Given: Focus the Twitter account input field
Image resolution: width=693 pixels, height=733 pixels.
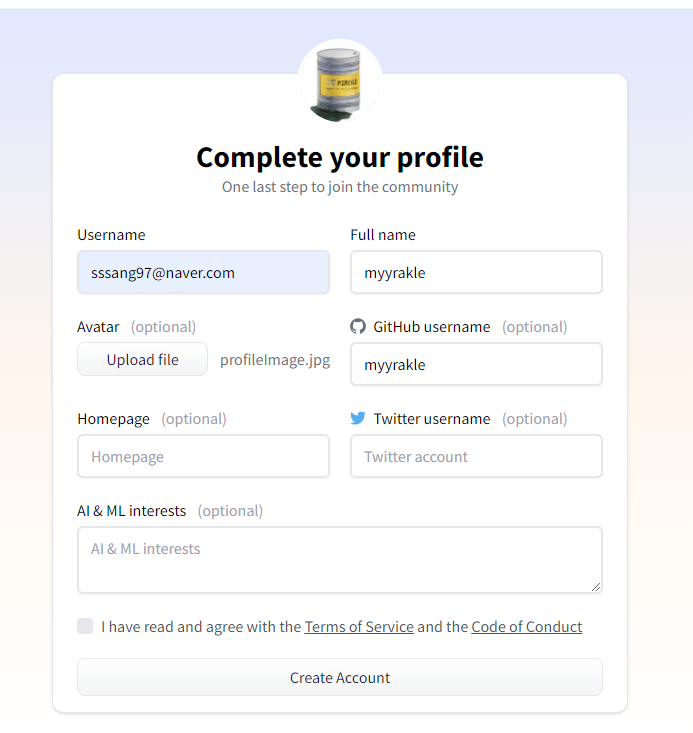Looking at the screenshot, I should [476, 456].
